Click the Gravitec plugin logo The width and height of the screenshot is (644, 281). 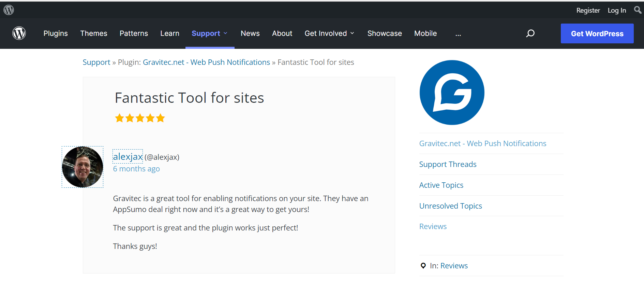click(x=452, y=93)
